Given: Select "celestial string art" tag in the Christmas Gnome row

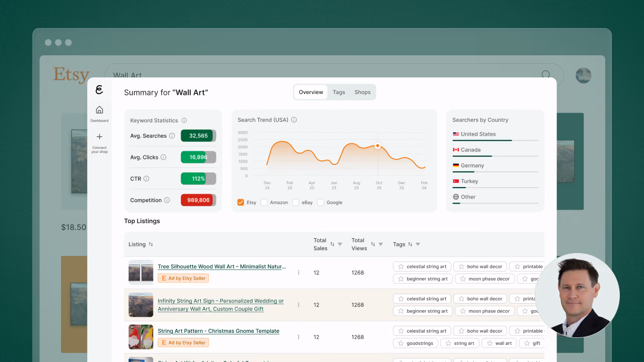Looking at the screenshot, I should coord(422,331).
